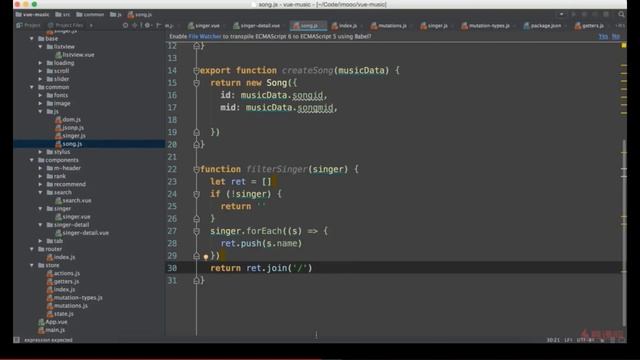The width and height of the screenshot is (640, 360).
Task: Expand the loading folder
Action: [40, 63]
